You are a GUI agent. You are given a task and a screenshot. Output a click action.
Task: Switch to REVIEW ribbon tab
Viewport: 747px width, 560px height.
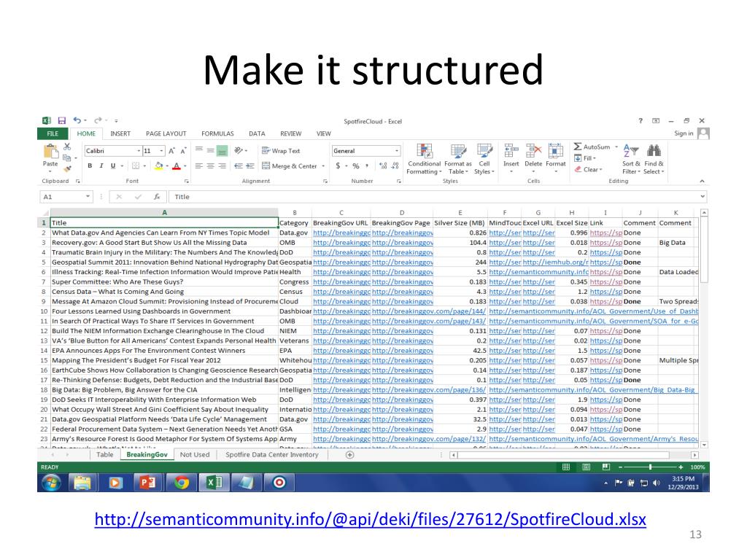pos(290,134)
